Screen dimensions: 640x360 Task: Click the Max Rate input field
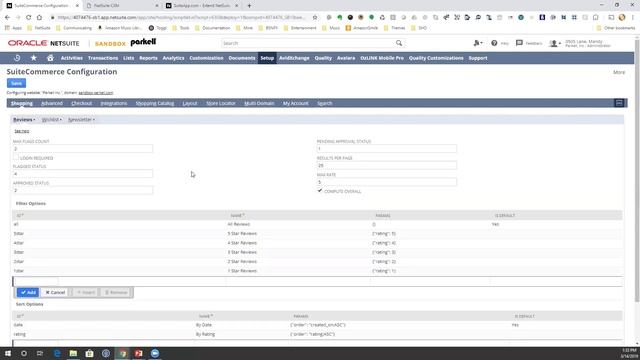[387, 182]
